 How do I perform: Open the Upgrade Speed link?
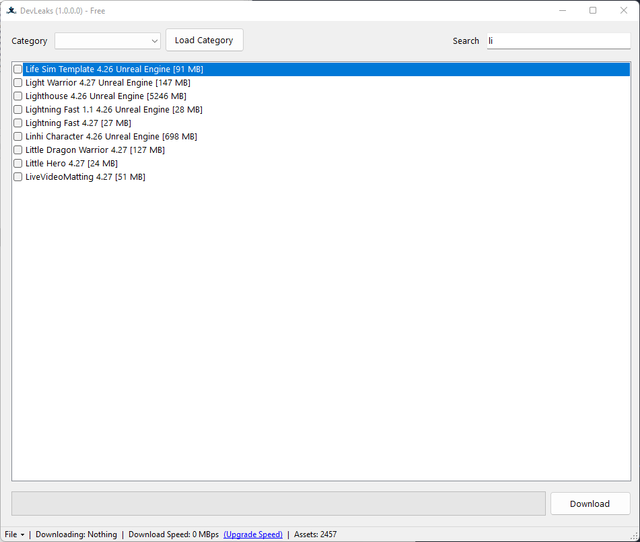[x=253, y=534]
